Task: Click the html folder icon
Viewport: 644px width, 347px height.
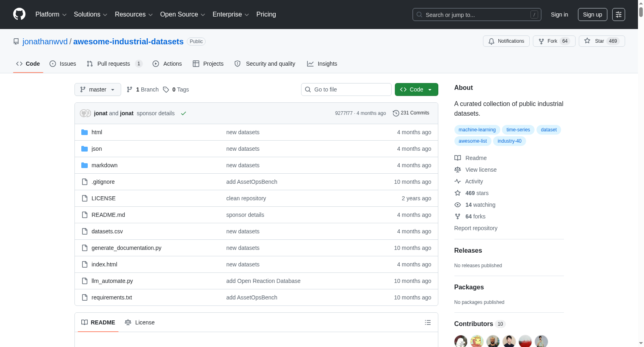Action: pos(85,132)
